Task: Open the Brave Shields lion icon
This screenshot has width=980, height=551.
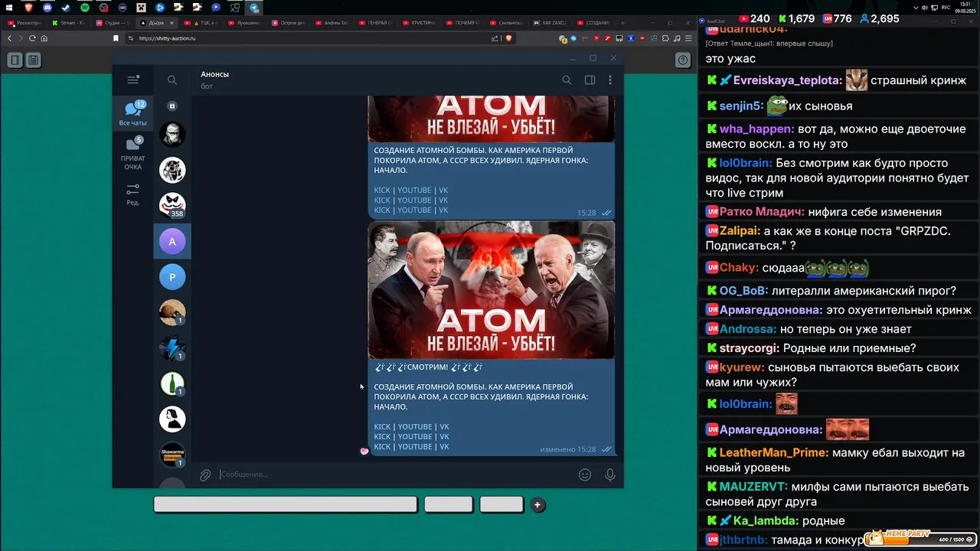Action: coord(508,38)
